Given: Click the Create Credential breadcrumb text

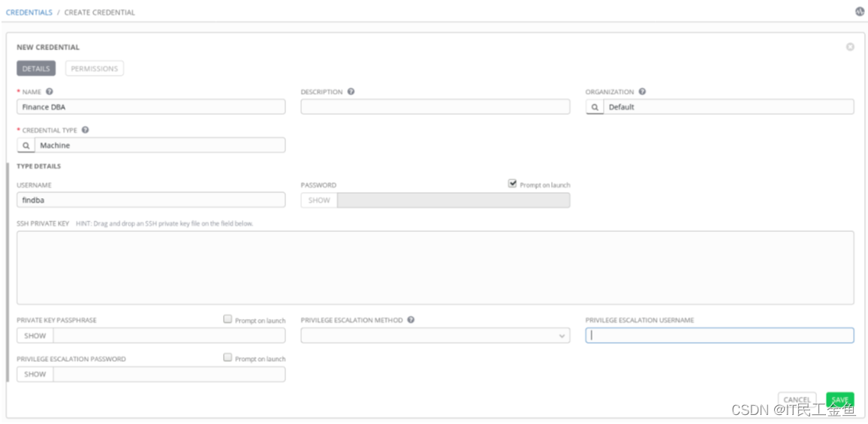Looking at the screenshot, I should (100, 12).
